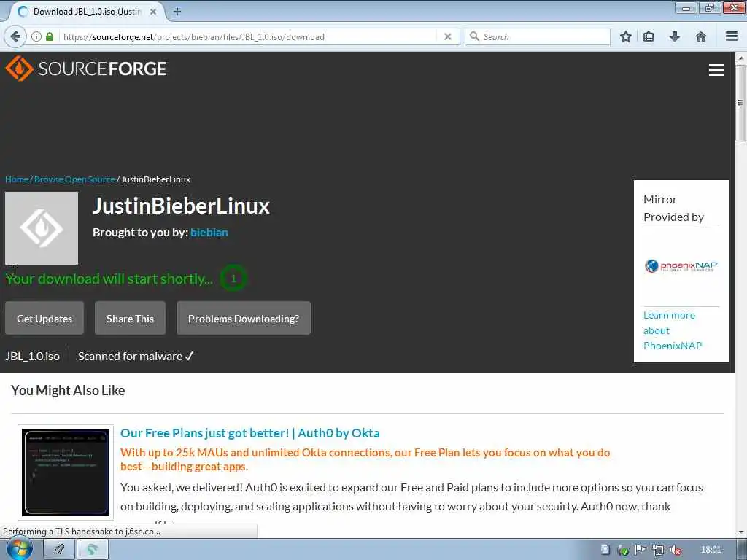Click the Problems Downloading? button

pyautogui.click(x=244, y=318)
